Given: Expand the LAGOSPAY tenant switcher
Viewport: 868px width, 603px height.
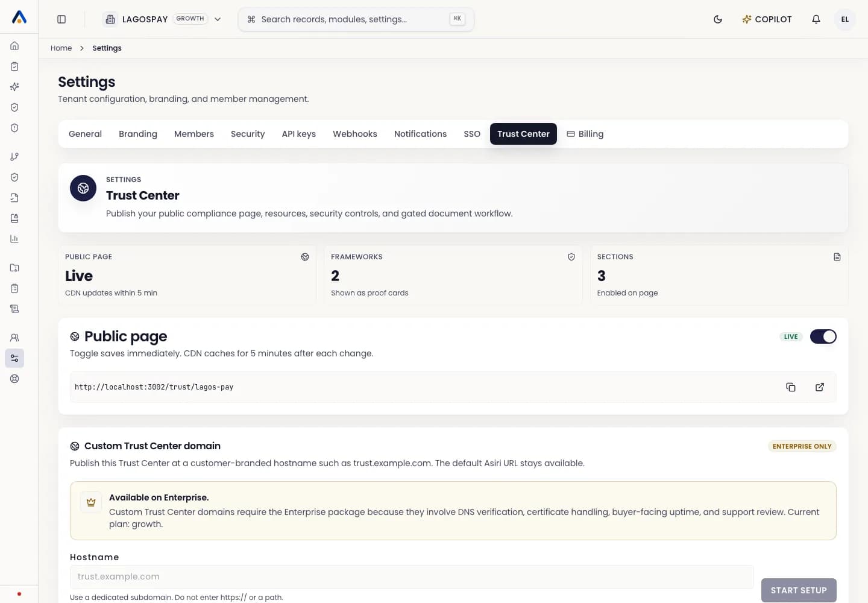Looking at the screenshot, I should (163, 19).
